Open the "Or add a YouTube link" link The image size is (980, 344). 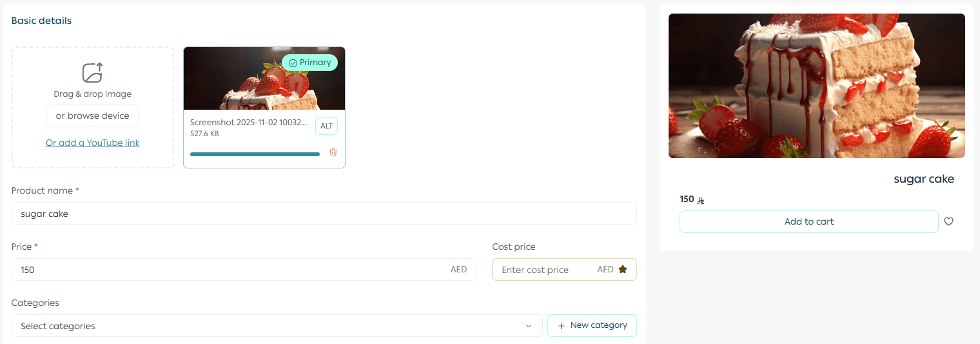92,143
